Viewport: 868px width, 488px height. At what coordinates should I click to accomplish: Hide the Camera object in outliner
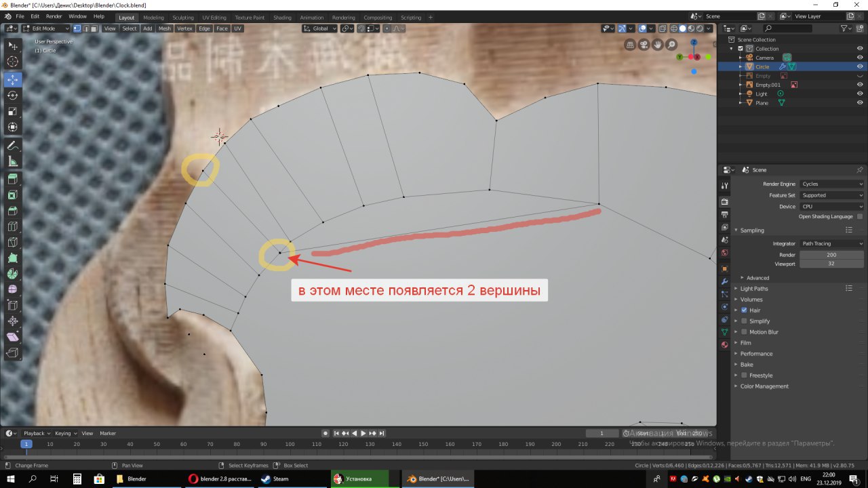860,58
